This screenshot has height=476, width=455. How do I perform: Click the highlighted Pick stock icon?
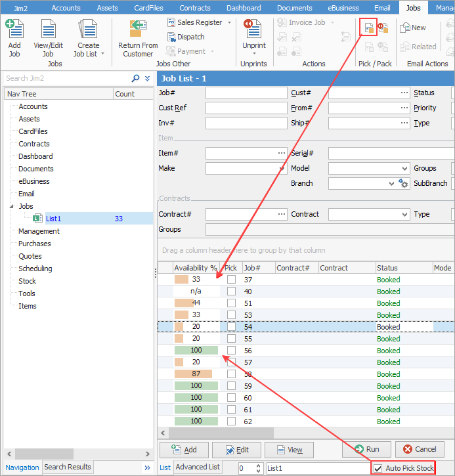pos(368,28)
